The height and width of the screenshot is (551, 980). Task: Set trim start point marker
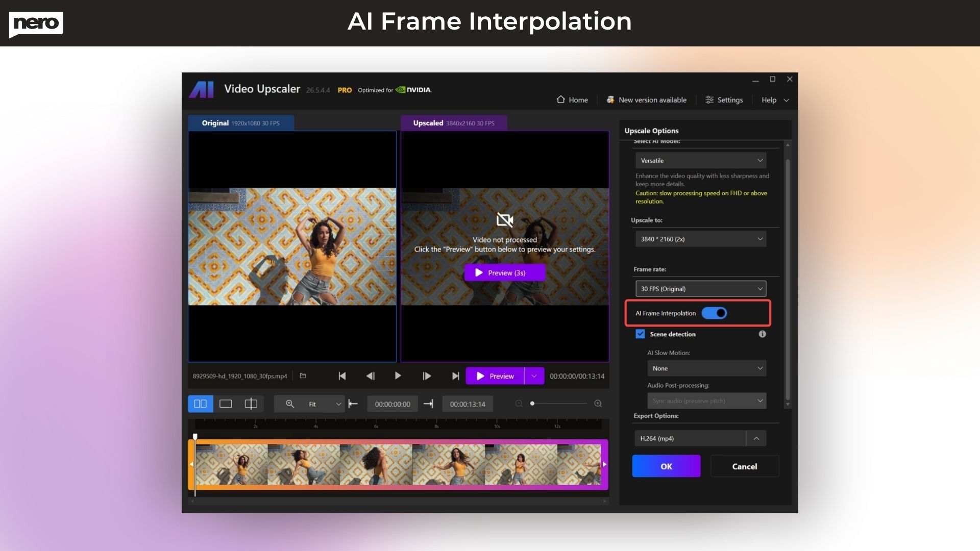pos(353,404)
